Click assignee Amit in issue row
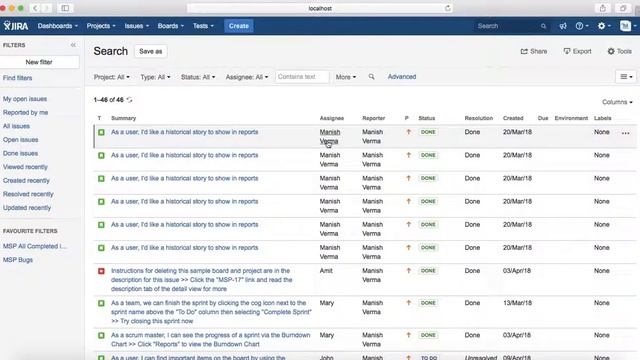 coord(326,271)
